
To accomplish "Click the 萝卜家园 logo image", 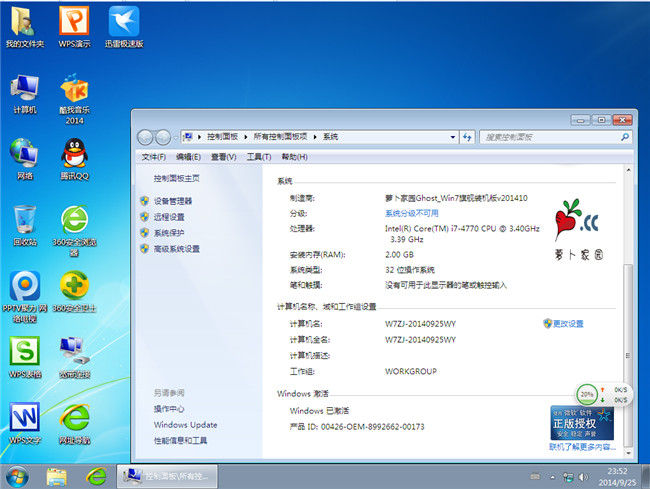I will click(x=578, y=230).
